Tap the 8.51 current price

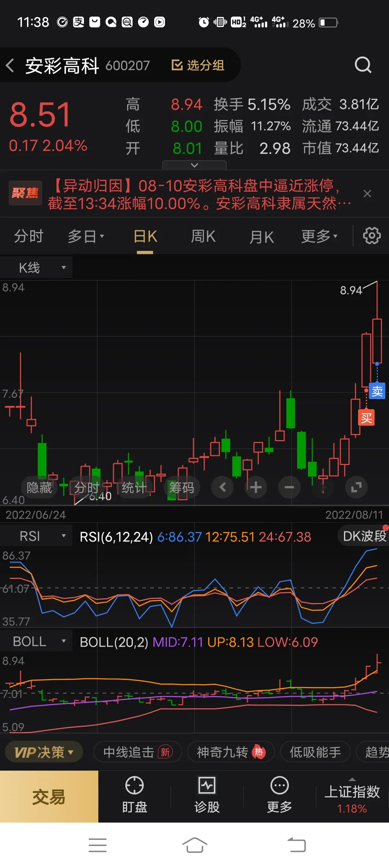pyautogui.click(x=40, y=115)
